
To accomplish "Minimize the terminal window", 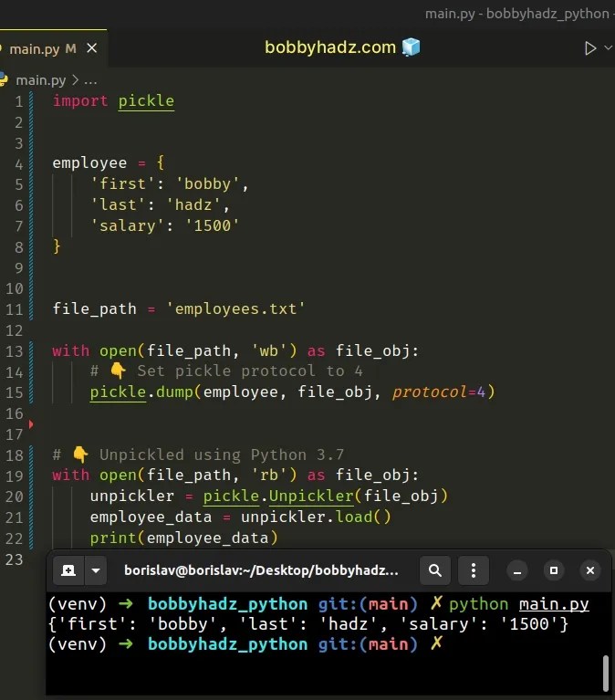I will [517, 570].
